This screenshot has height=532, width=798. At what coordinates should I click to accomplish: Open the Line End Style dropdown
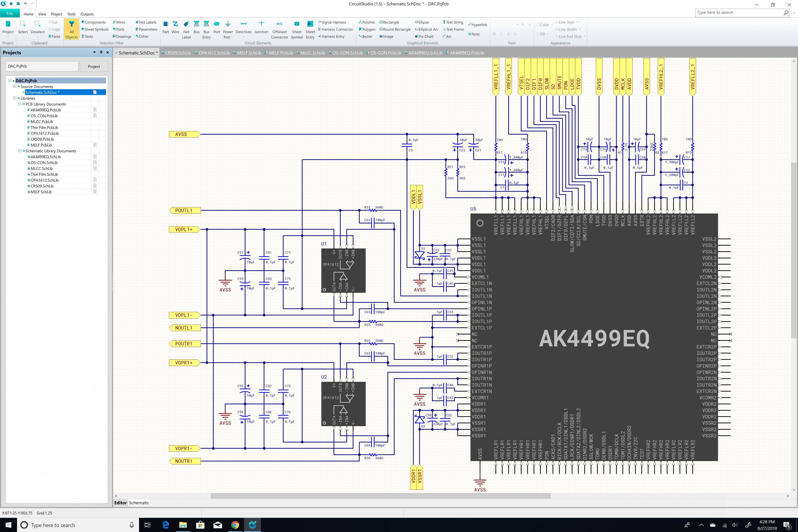570,36
